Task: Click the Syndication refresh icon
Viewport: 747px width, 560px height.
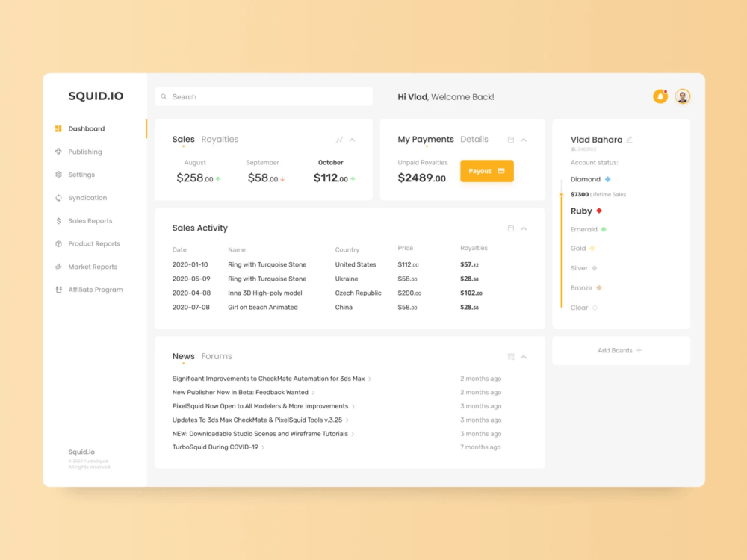Action: pyautogui.click(x=58, y=198)
